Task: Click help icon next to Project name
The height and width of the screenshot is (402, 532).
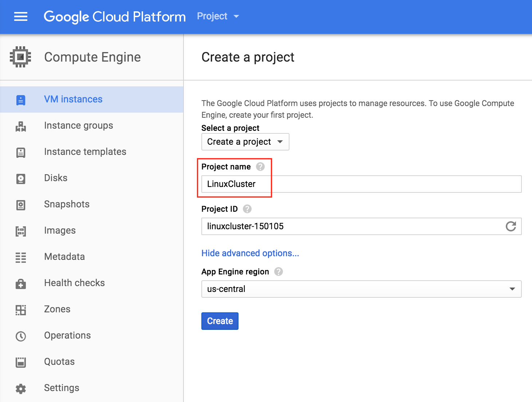Action: [260, 167]
